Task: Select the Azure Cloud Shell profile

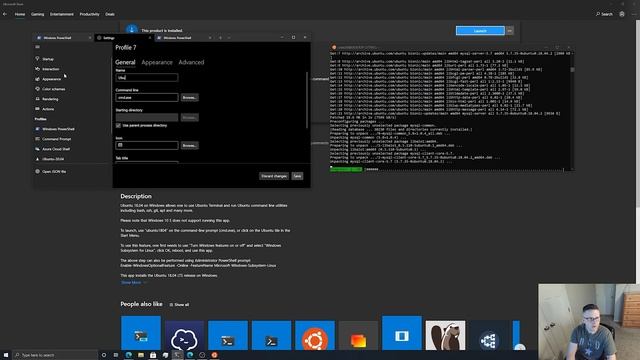Action: tap(56, 149)
